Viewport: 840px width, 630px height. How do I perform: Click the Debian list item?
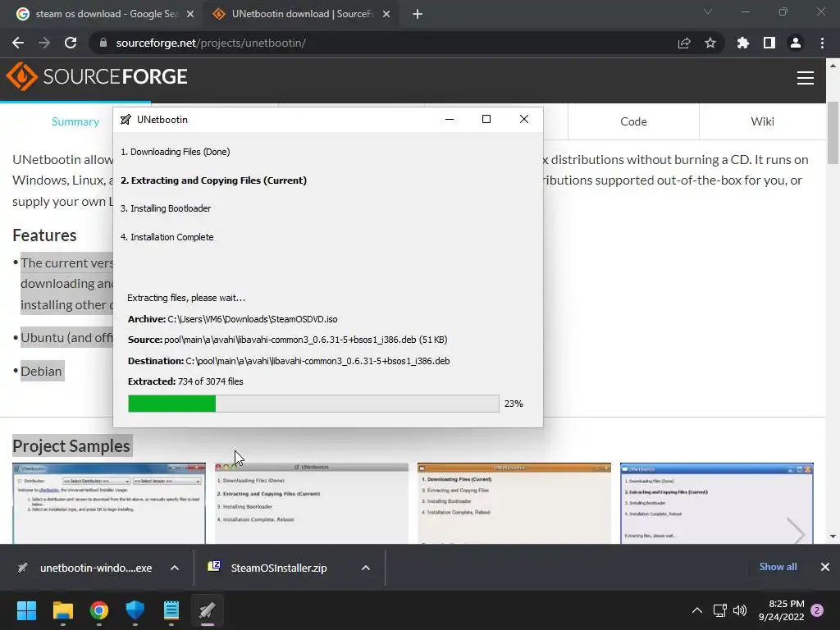pos(41,372)
